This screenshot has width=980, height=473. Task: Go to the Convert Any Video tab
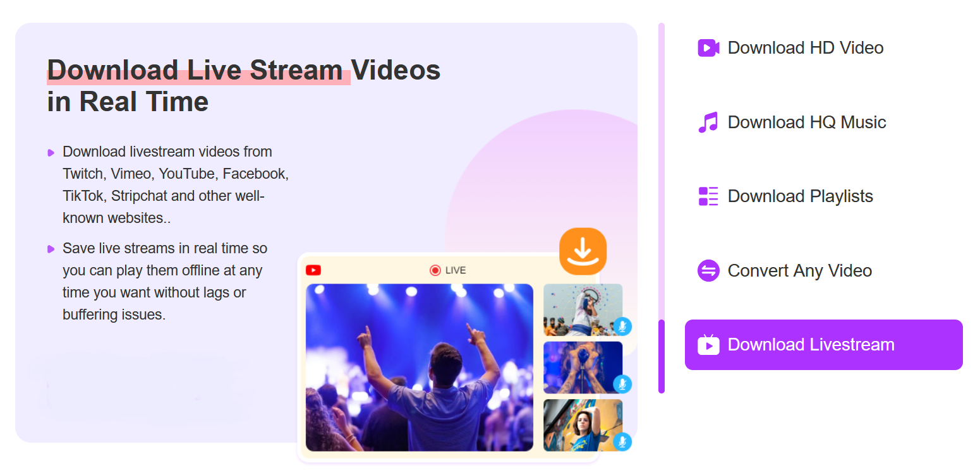(824, 271)
